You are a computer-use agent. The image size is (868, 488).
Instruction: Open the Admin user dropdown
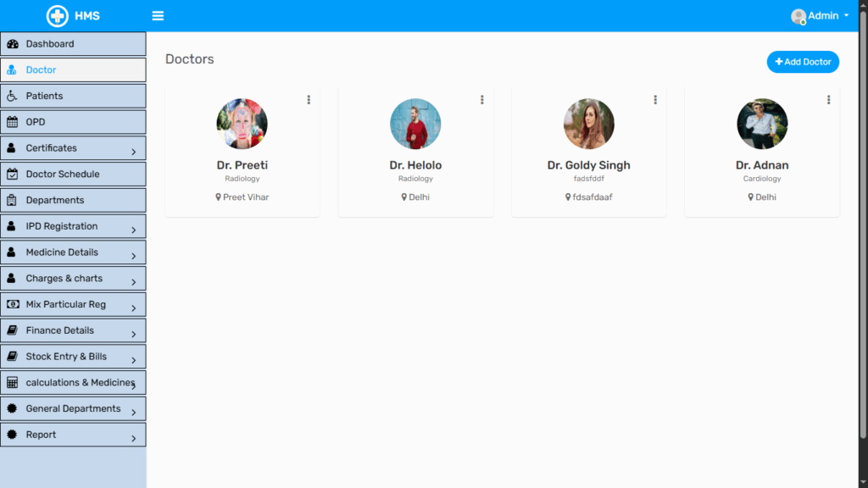coord(820,16)
